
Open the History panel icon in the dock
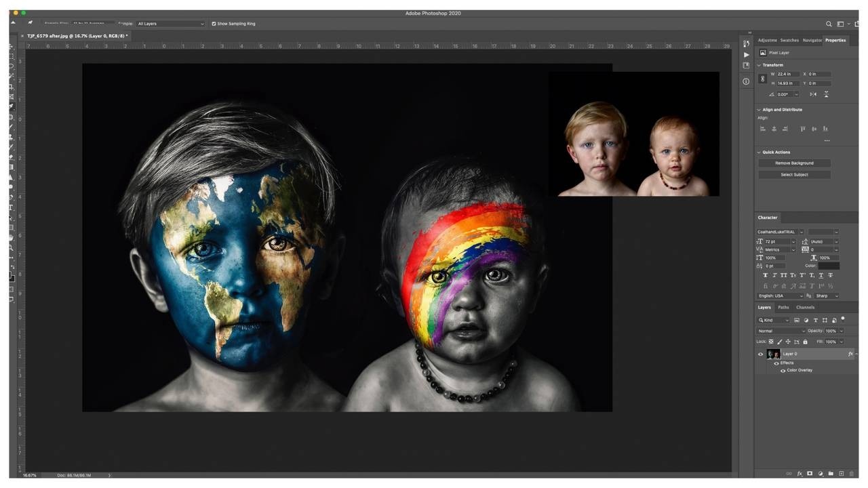pyautogui.click(x=746, y=43)
